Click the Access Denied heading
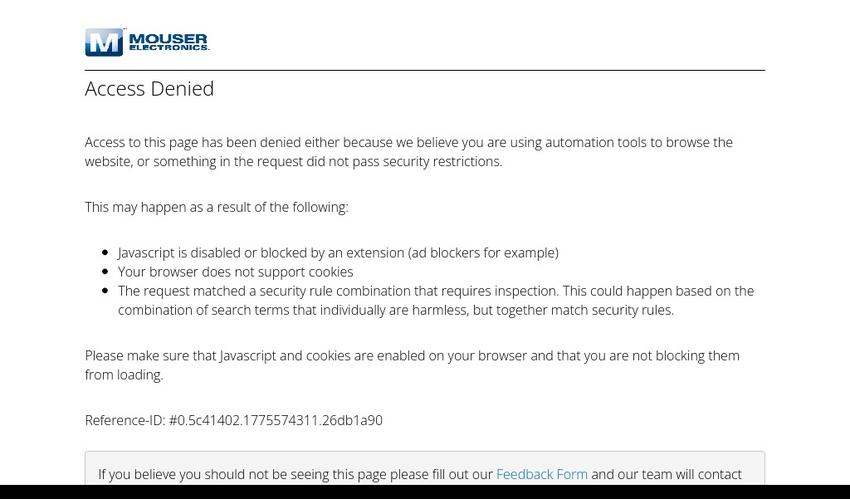This screenshot has height=500, width=850. click(x=150, y=88)
